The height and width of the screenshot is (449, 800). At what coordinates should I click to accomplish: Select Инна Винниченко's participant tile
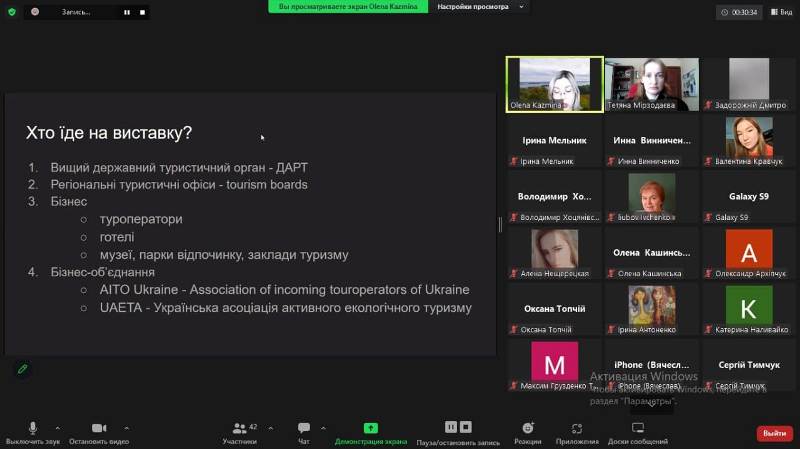tap(652, 141)
